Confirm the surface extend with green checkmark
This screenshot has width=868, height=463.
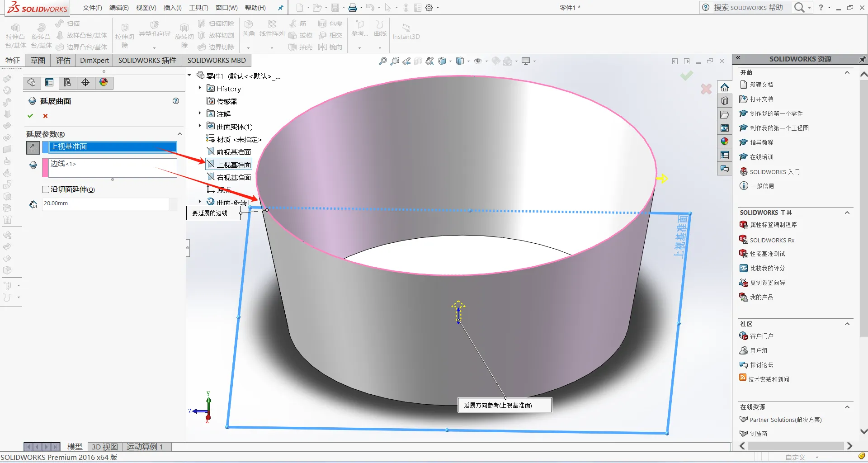click(x=30, y=116)
